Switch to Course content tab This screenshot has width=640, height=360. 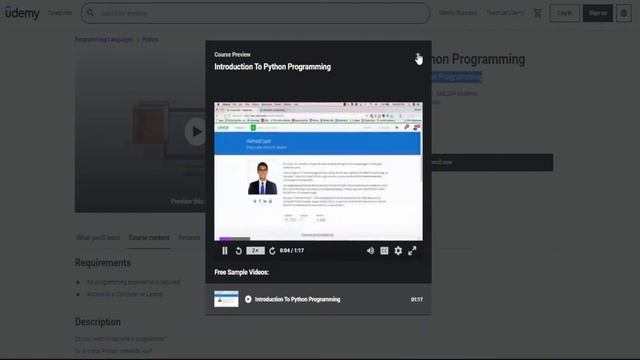click(149, 238)
